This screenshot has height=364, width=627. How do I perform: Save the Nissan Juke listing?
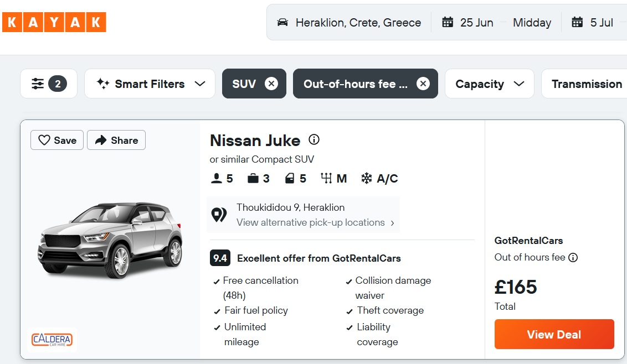pyautogui.click(x=57, y=140)
